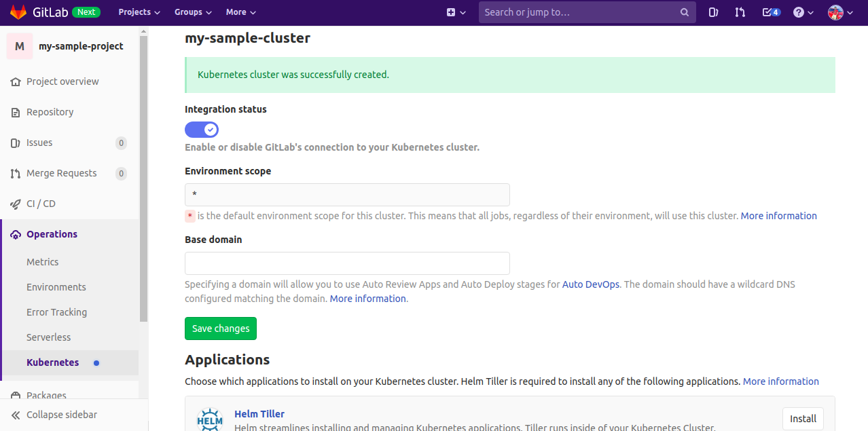Click the sidebar Merge Requests icon
Image resolution: width=868 pixels, height=431 pixels.
[16, 173]
